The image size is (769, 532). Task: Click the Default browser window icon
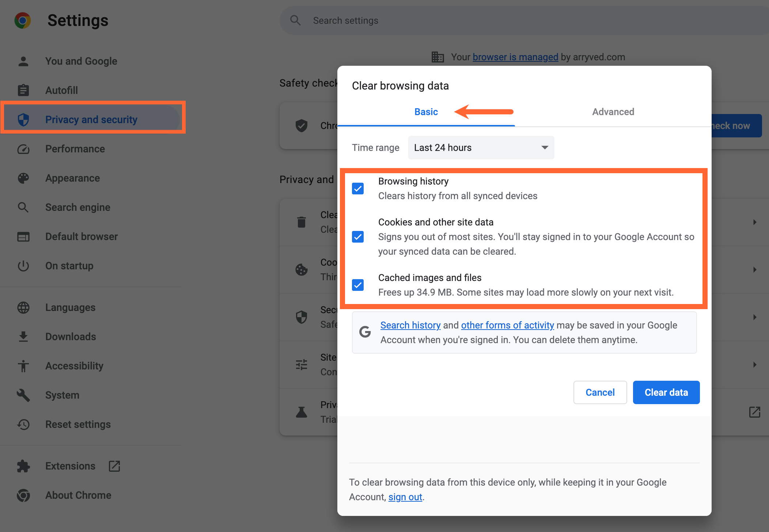coord(23,237)
